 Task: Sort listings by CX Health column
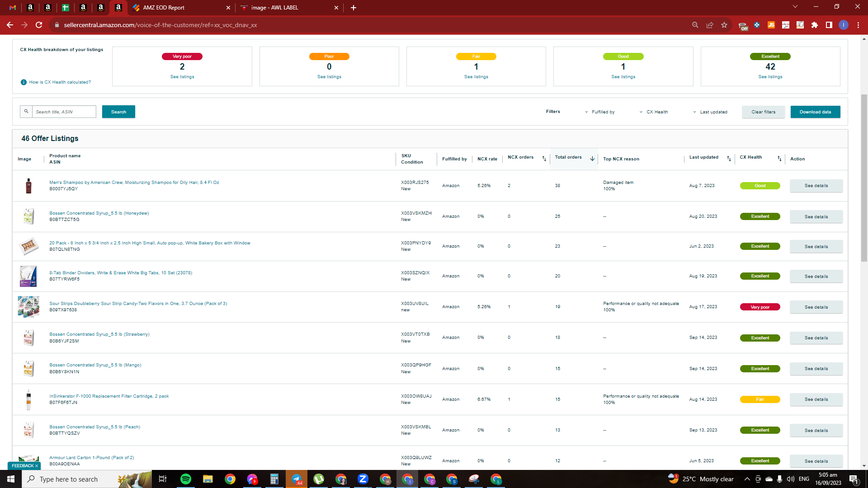coord(779,159)
